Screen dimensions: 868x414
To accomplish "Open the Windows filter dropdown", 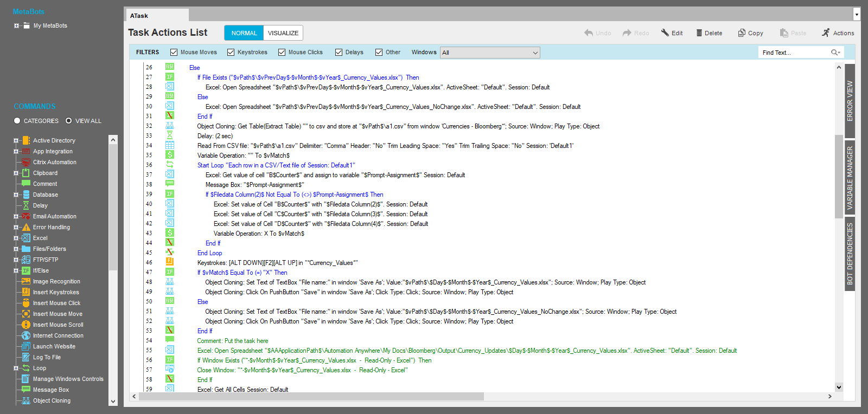I will [x=489, y=53].
